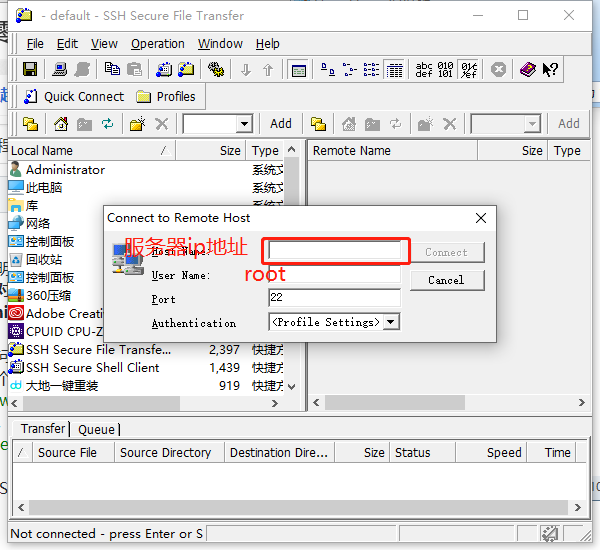Viewport: 600px width, 550px height.
Task: Open the Settings gear icon
Action: [216, 70]
